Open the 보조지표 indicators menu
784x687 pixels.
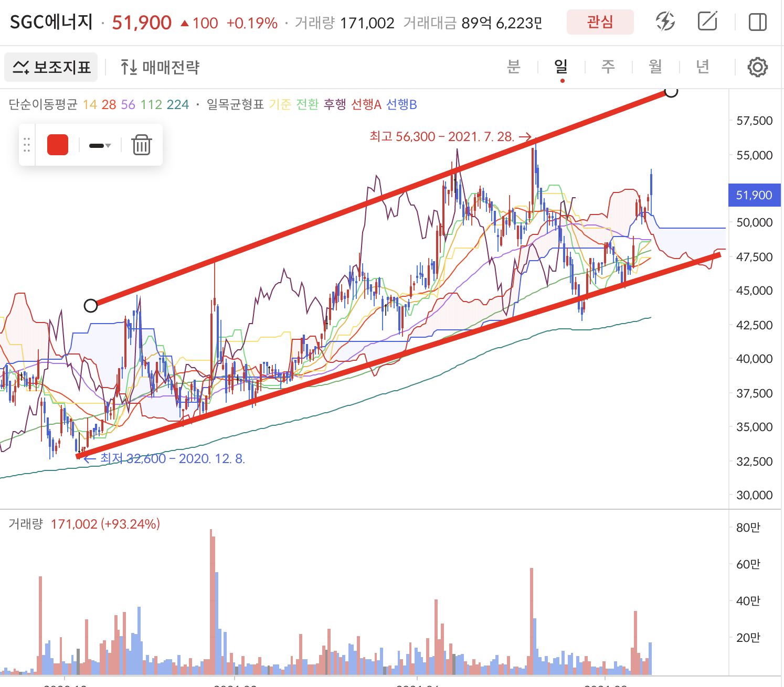click(51, 67)
